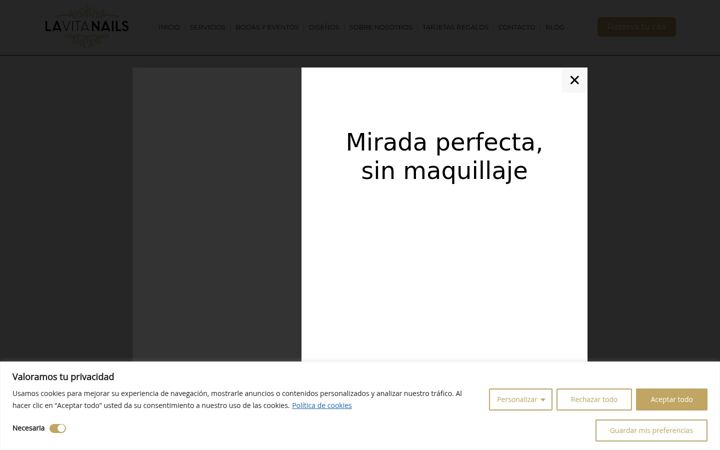Expand the Personalizar cookie options
720x450 pixels.
coord(520,399)
